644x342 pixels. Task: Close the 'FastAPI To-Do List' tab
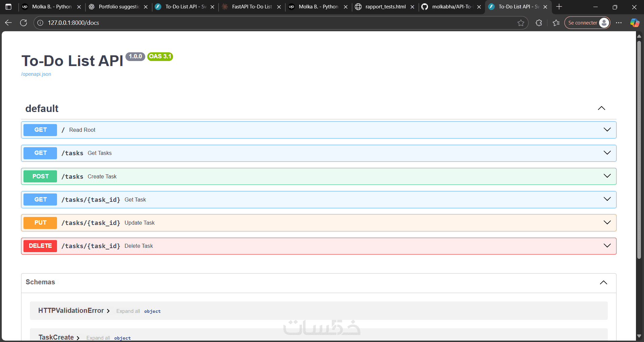pyautogui.click(x=279, y=7)
